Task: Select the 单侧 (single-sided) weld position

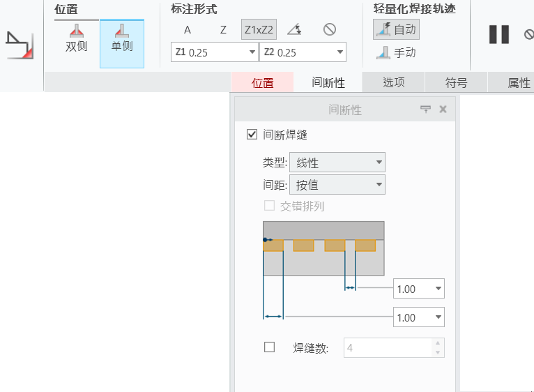Action: pos(122,39)
